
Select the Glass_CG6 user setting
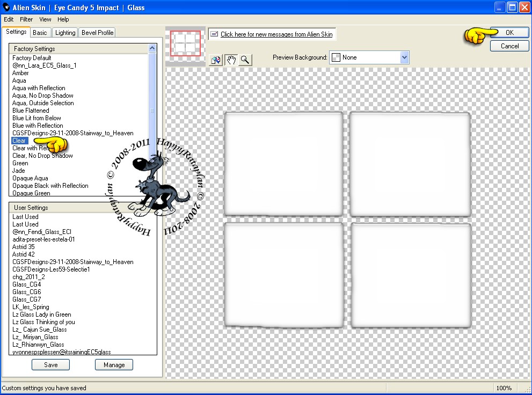pyautogui.click(x=26, y=291)
